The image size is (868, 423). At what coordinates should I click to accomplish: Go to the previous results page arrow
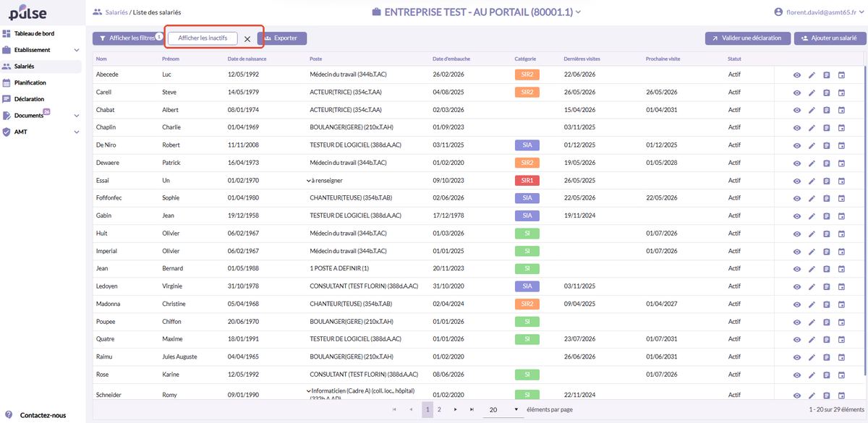tap(411, 409)
